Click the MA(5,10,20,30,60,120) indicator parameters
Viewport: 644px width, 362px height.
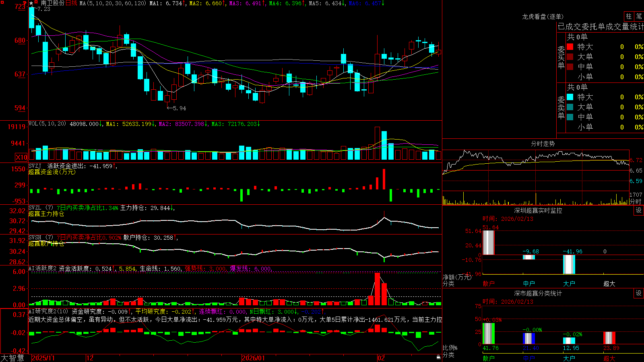[113, 3]
